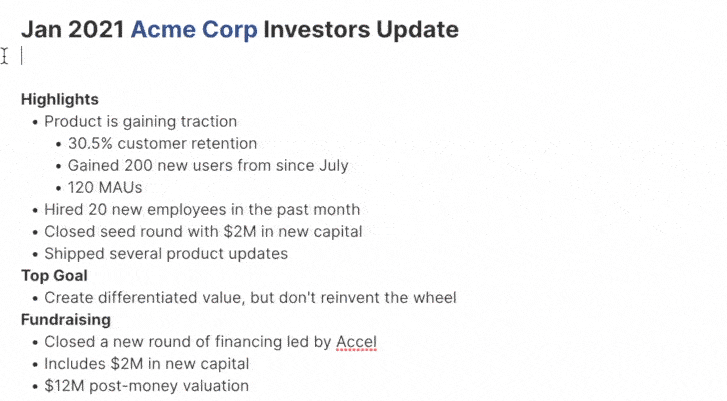The width and height of the screenshot is (727, 401).
Task: Click bullet before Product is gaining traction
Action: click(35, 122)
